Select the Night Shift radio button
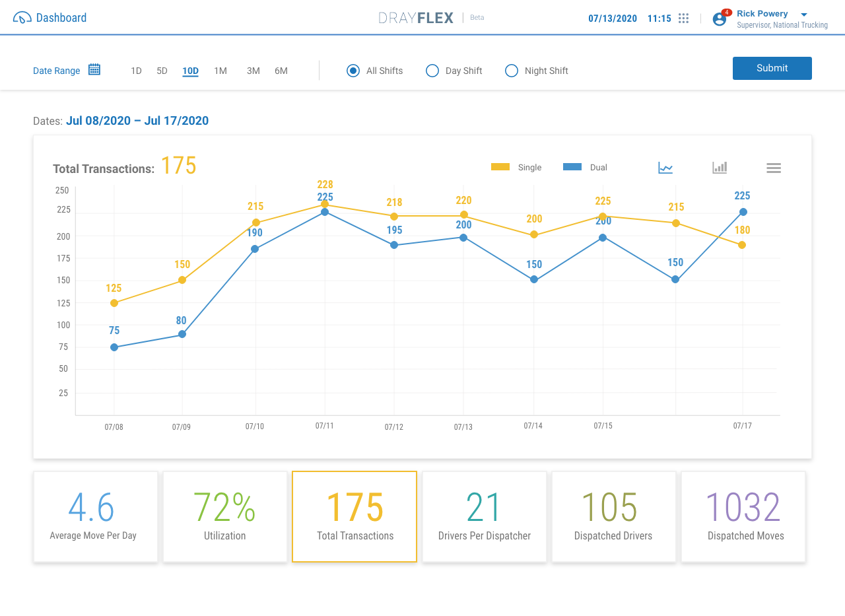 click(512, 71)
